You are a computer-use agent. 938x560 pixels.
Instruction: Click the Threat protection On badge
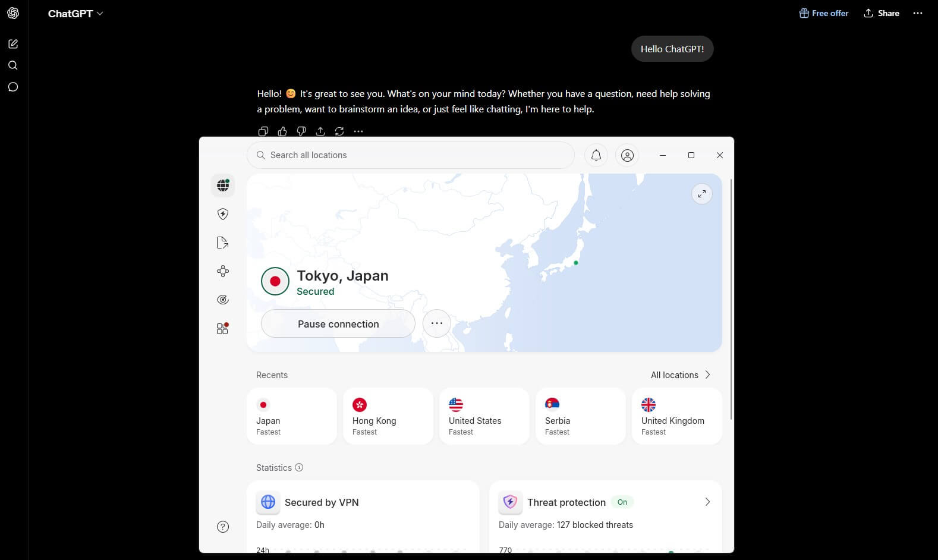622,502
